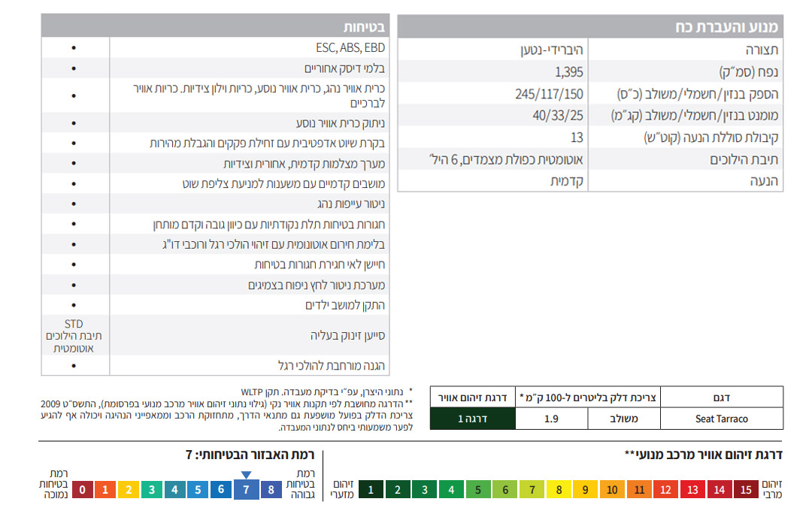Click the blue highlighted safety level 7 box

coord(246,489)
